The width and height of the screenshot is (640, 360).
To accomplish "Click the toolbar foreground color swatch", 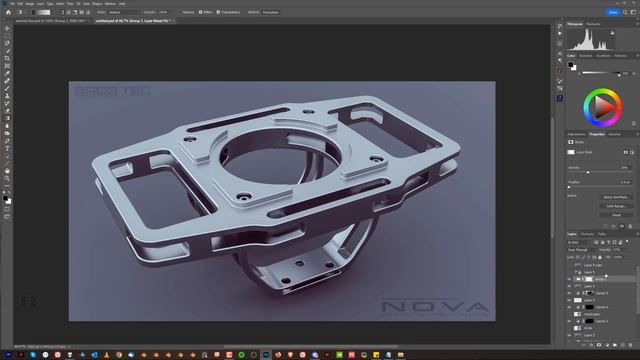I will 5,198.
